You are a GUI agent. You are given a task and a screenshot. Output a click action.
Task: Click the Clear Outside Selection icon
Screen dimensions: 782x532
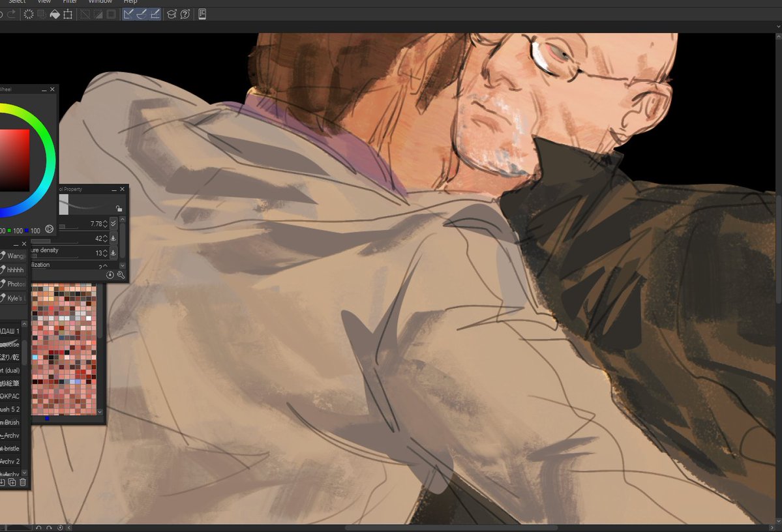click(42, 14)
